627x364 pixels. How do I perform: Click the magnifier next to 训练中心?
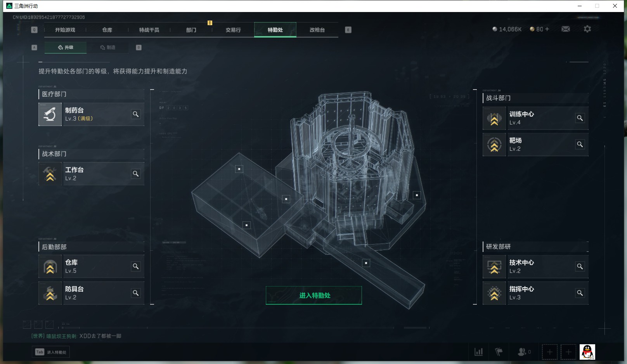(580, 118)
